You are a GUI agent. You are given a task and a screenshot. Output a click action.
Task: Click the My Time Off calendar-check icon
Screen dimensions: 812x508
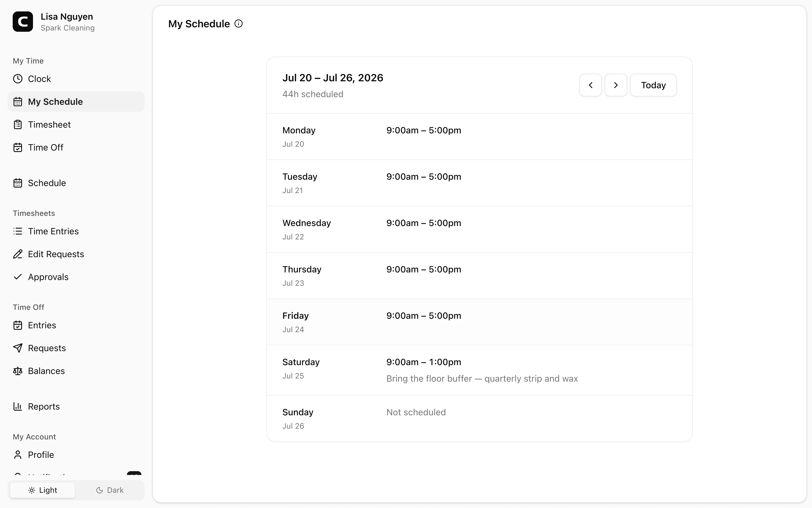tap(18, 148)
